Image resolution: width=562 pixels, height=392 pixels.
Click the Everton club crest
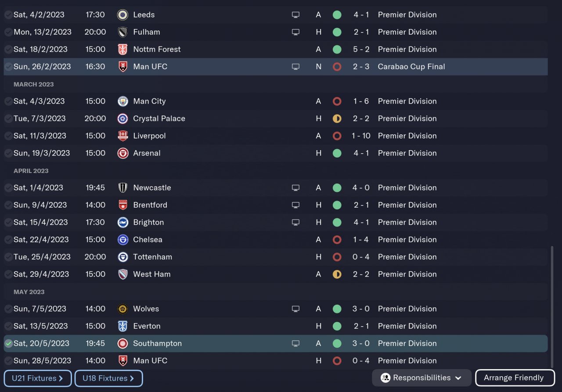(x=122, y=326)
